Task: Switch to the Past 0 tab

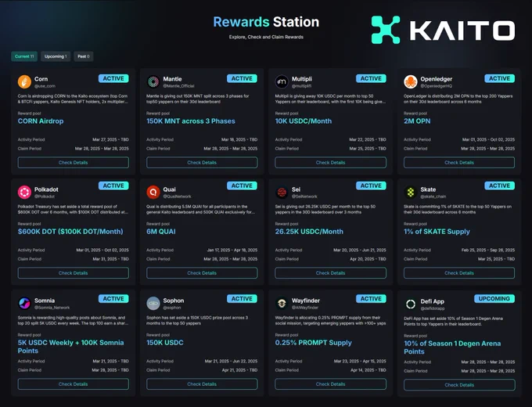Action: point(84,56)
